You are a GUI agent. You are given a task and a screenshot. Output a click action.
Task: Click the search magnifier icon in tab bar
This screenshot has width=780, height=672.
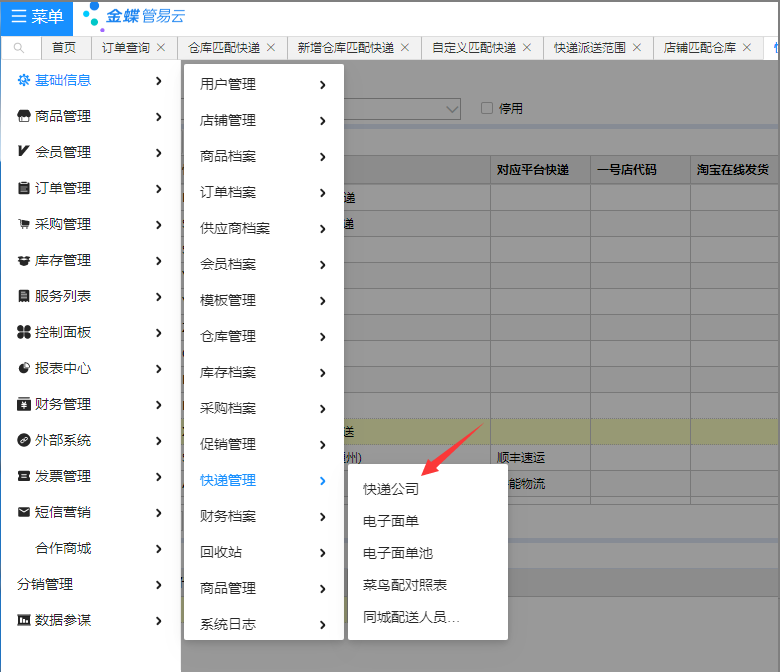tap(19, 48)
